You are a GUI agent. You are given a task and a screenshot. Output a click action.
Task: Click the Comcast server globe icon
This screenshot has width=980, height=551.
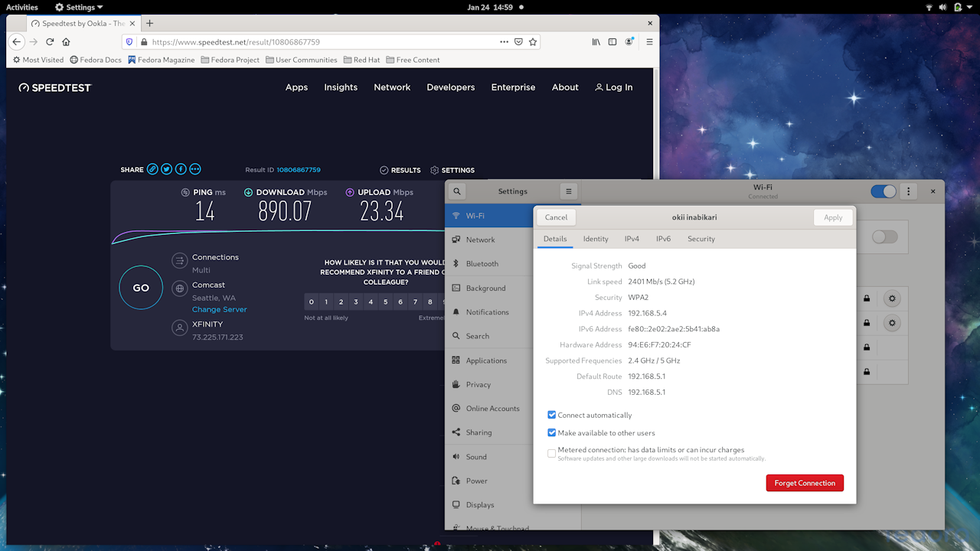coord(179,289)
